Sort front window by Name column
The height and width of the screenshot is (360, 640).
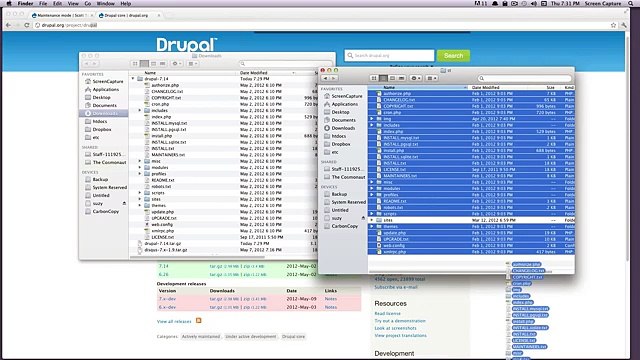pyautogui.click(x=418, y=87)
